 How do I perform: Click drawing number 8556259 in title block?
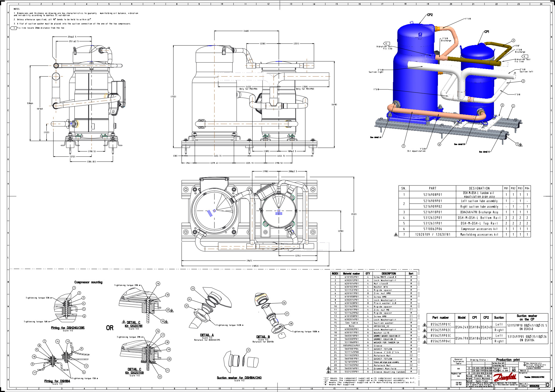pos(534,386)
